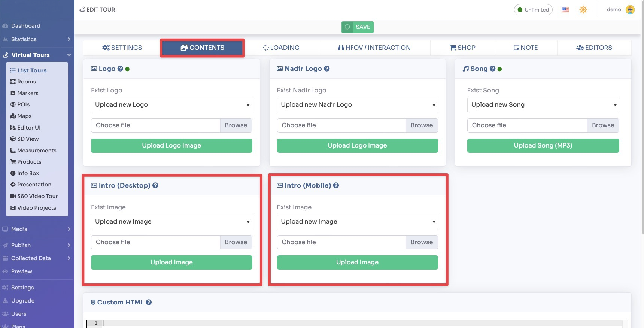644x328 pixels.
Task: Switch to the LOADING tab
Action: point(281,48)
